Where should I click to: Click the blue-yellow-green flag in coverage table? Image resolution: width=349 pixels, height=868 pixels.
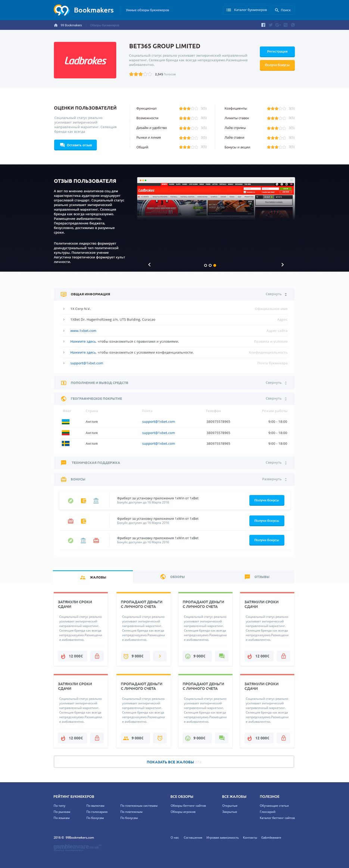[x=66, y=422]
